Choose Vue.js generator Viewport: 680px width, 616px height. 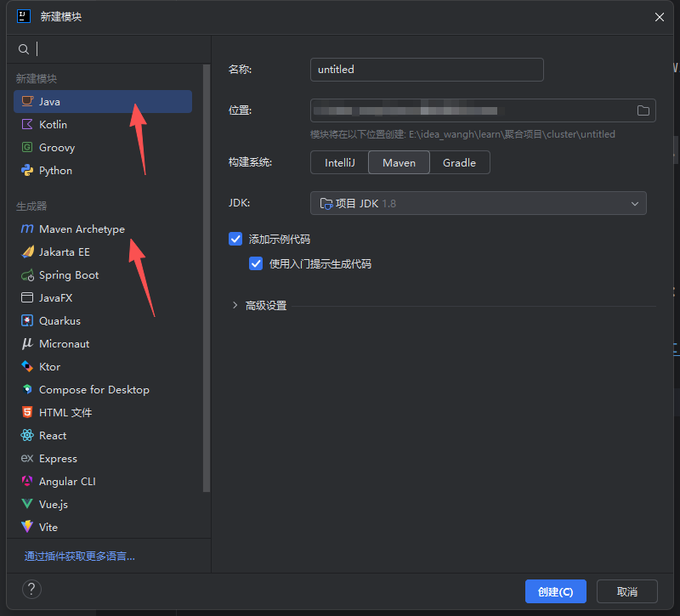pos(103,504)
